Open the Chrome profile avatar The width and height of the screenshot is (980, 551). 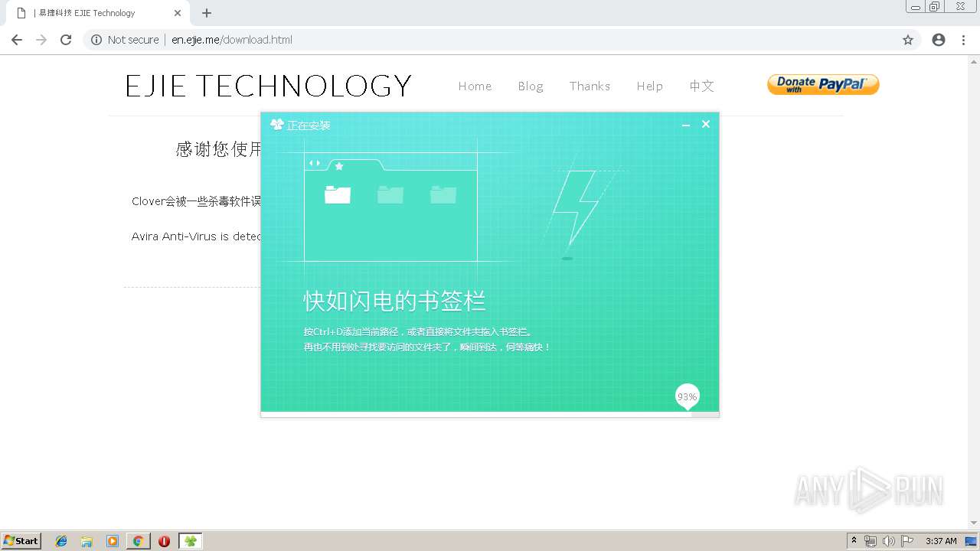(x=939, y=40)
